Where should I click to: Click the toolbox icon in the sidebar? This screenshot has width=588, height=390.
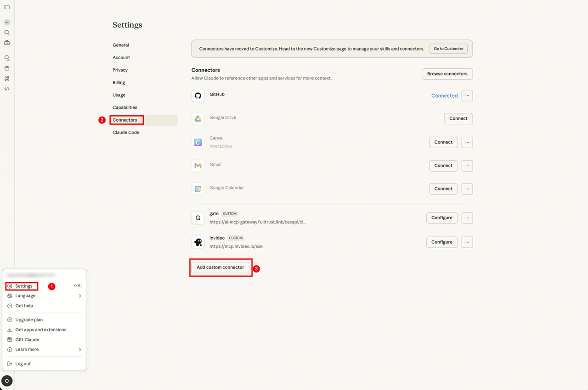click(x=7, y=43)
